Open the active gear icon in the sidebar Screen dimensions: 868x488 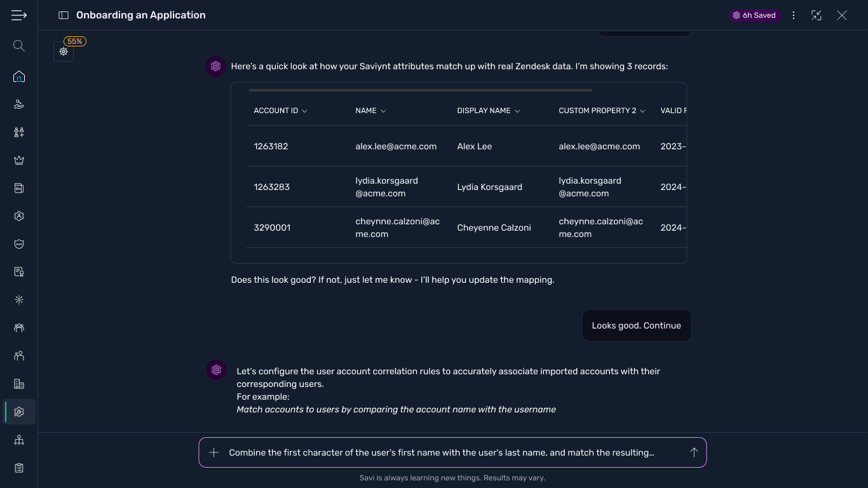[x=19, y=412]
